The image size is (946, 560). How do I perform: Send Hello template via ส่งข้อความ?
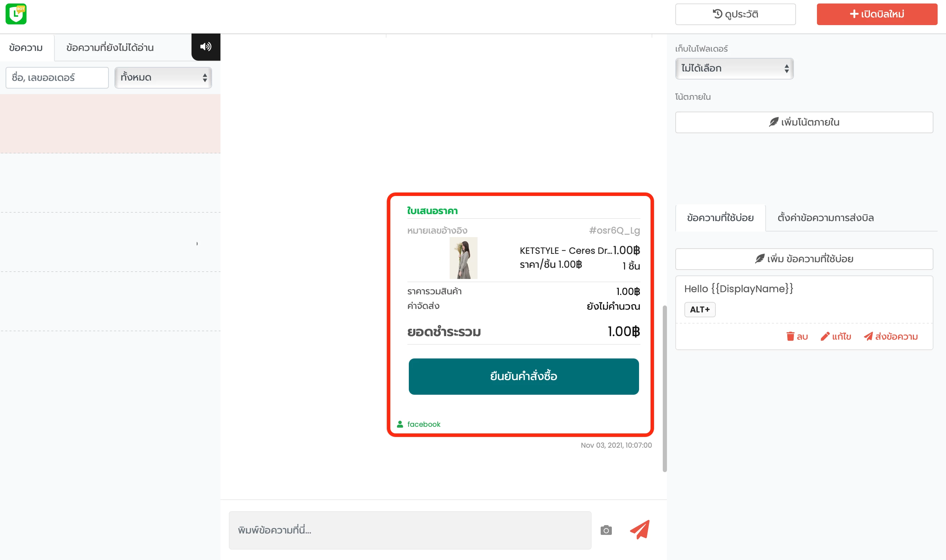(891, 336)
